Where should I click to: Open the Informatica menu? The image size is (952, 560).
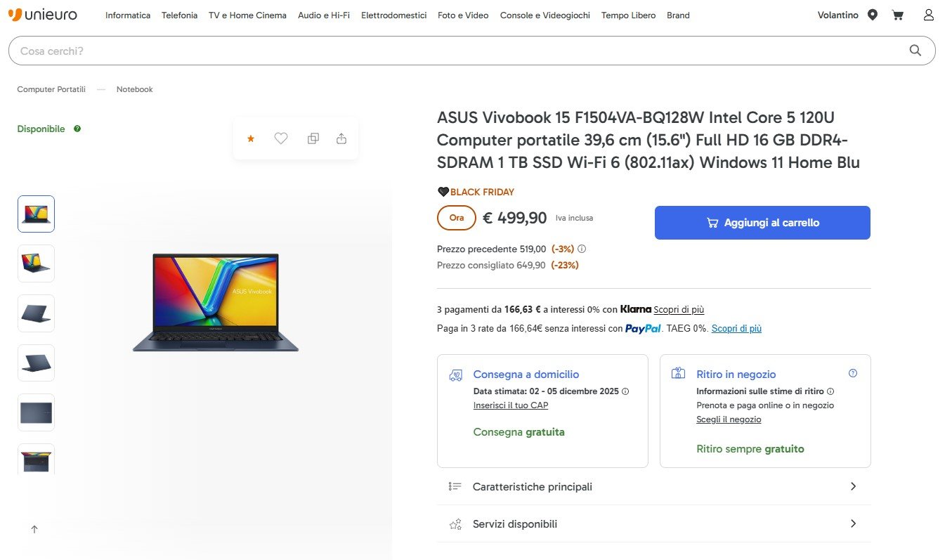click(x=128, y=15)
